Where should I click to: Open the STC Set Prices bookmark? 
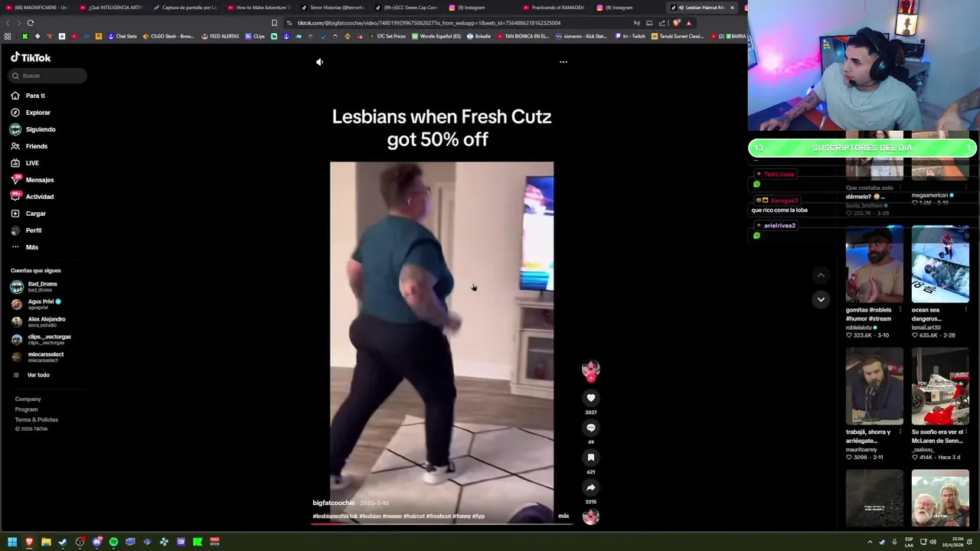(x=388, y=36)
